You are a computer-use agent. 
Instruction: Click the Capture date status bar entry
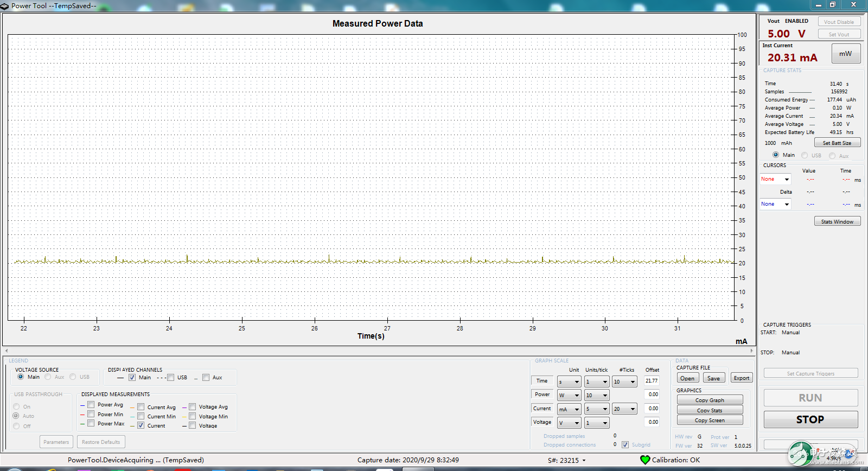(408, 460)
